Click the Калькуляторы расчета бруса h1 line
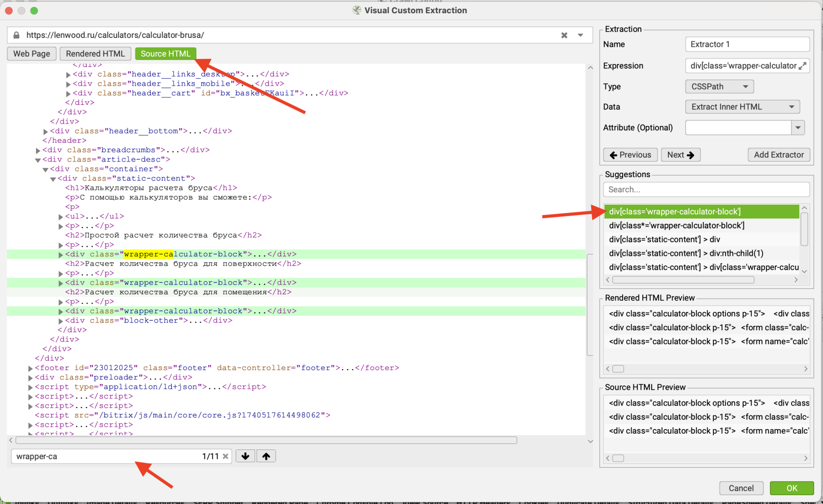The width and height of the screenshot is (823, 504). [x=151, y=188]
